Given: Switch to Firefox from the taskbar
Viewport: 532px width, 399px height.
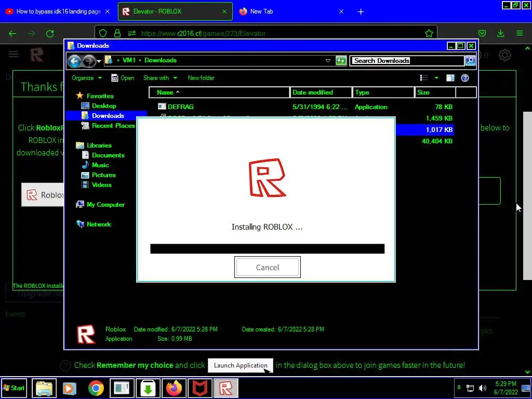Looking at the screenshot, I should tap(174, 388).
